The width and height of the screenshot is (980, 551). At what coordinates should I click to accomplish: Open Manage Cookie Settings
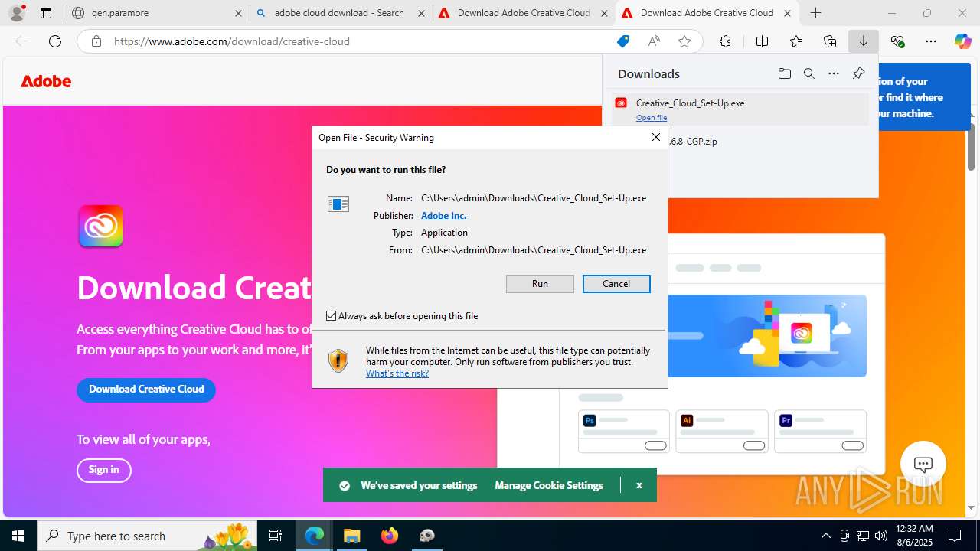549,485
